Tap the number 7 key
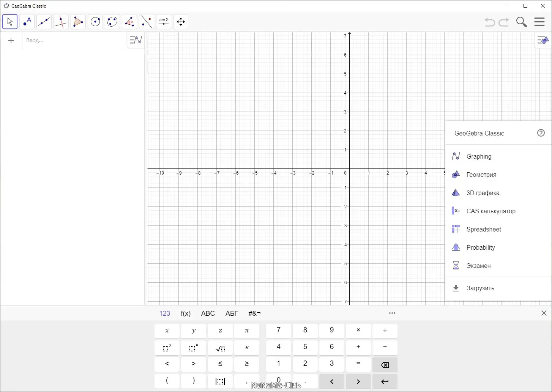Viewport: 552px width, 392px height. 279,331
